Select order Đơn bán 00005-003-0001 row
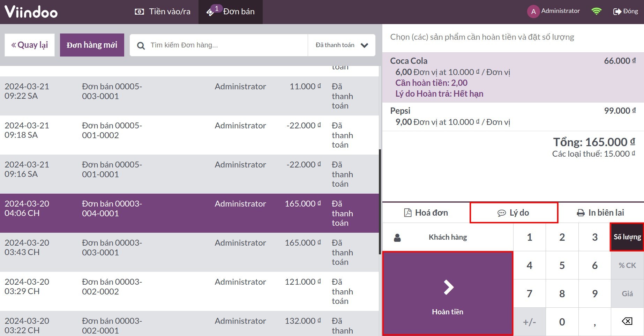The width and height of the screenshot is (644, 336). coord(188,96)
